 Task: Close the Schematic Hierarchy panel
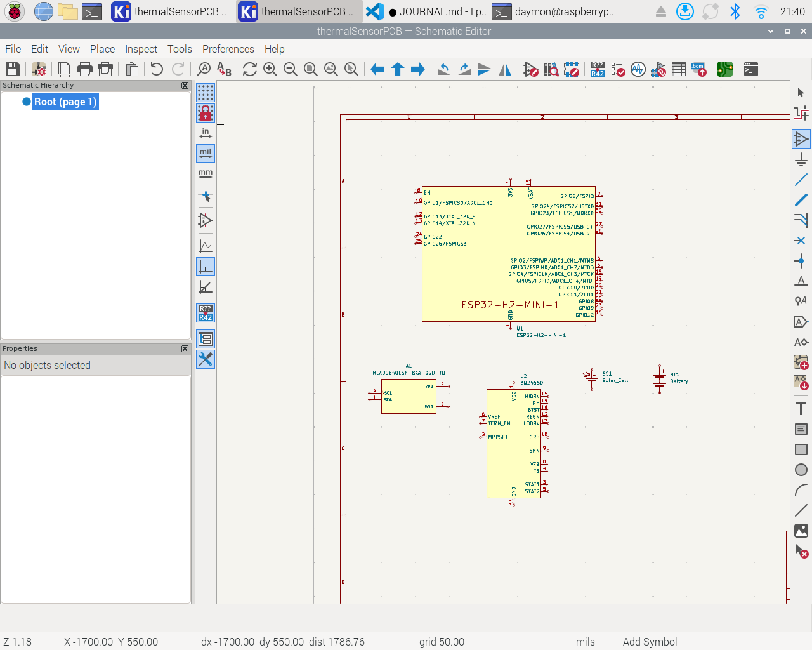(x=185, y=85)
